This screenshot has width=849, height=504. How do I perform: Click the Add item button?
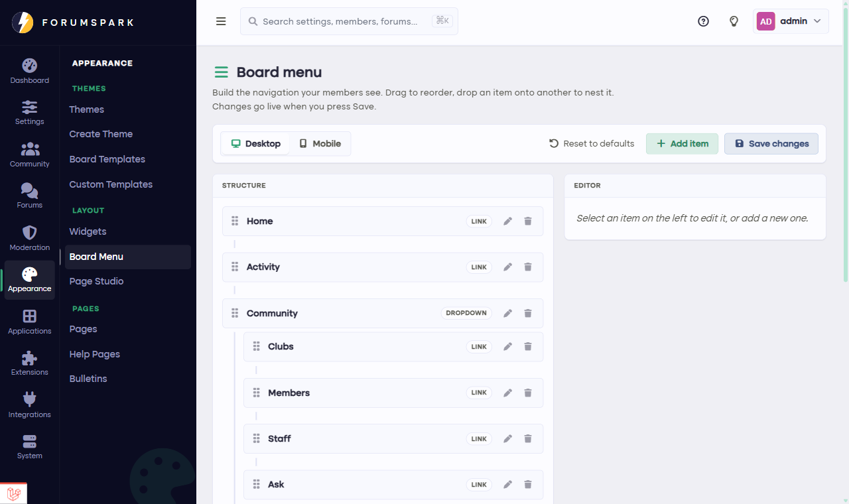click(x=682, y=144)
